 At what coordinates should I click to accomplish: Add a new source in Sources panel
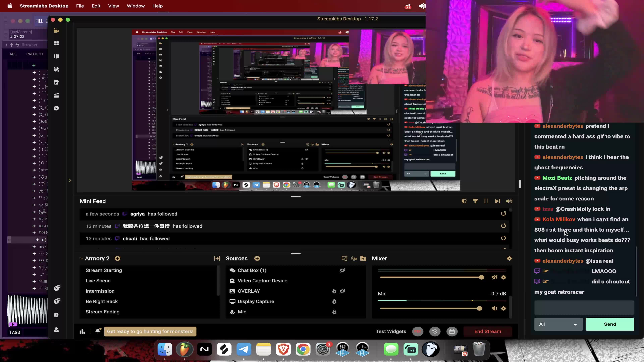[x=257, y=258]
